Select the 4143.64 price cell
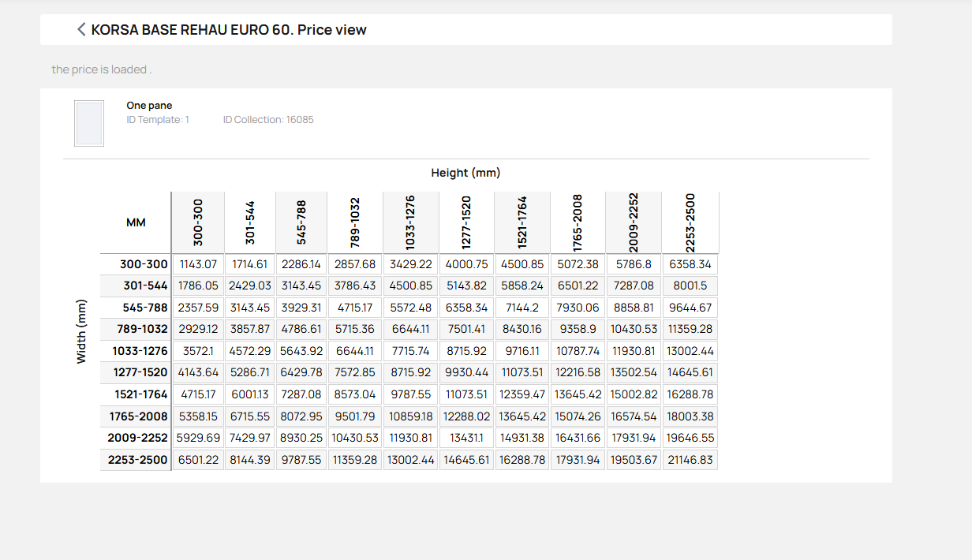This screenshot has height=560, width=972. pos(198,373)
